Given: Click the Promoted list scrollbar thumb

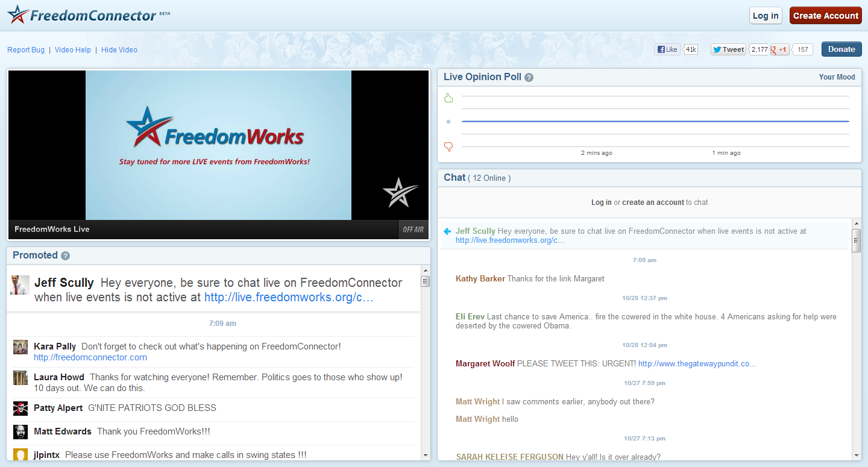Looking at the screenshot, I should pos(426,281).
